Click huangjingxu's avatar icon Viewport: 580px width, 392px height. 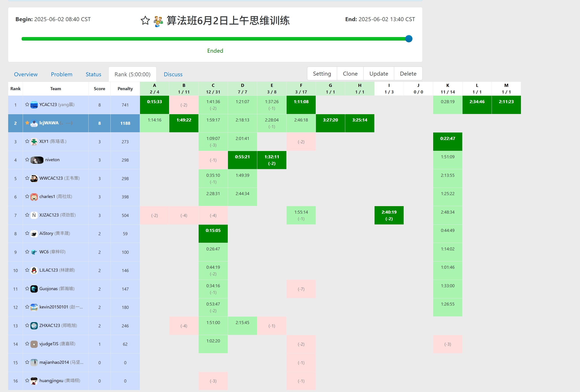point(34,381)
